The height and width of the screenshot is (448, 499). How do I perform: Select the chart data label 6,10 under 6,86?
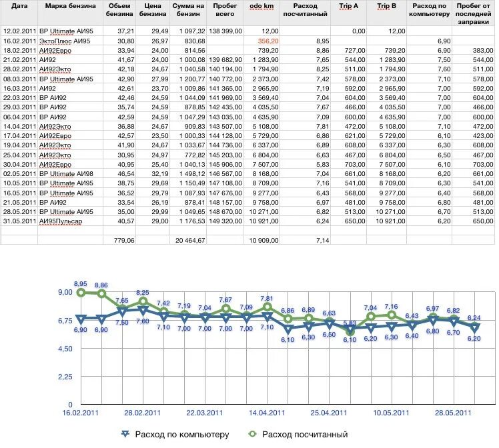point(288,340)
